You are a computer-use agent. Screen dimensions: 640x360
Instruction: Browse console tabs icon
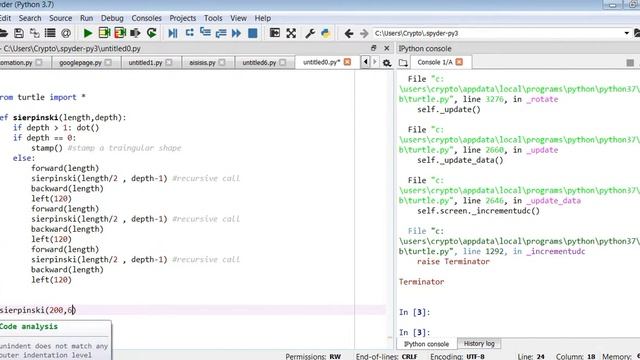click(x=403, y=62)
